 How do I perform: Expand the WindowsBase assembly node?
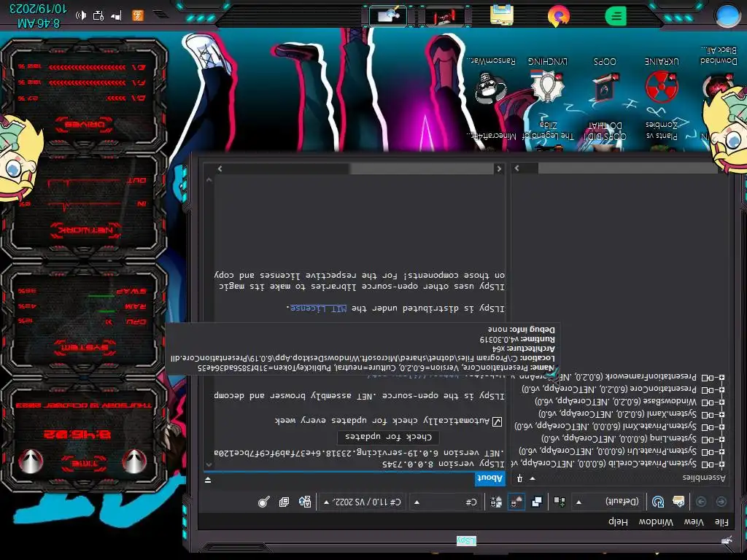[721, 402]
